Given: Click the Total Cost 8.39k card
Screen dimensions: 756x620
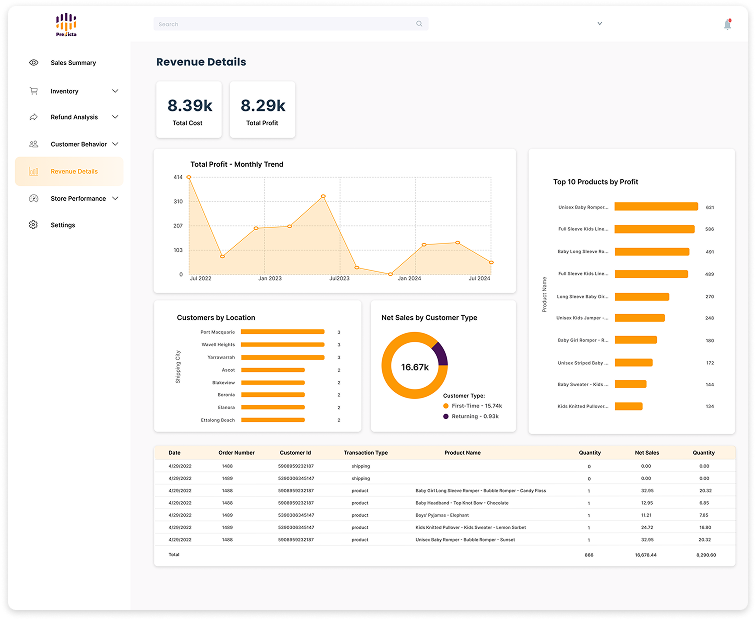Looking at the screenshot, I should [189, 110].
